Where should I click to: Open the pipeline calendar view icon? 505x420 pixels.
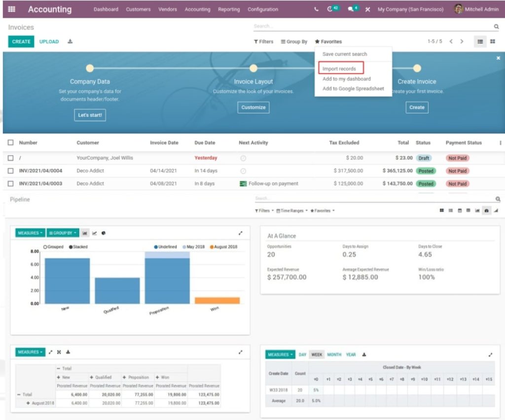(460, 210)
